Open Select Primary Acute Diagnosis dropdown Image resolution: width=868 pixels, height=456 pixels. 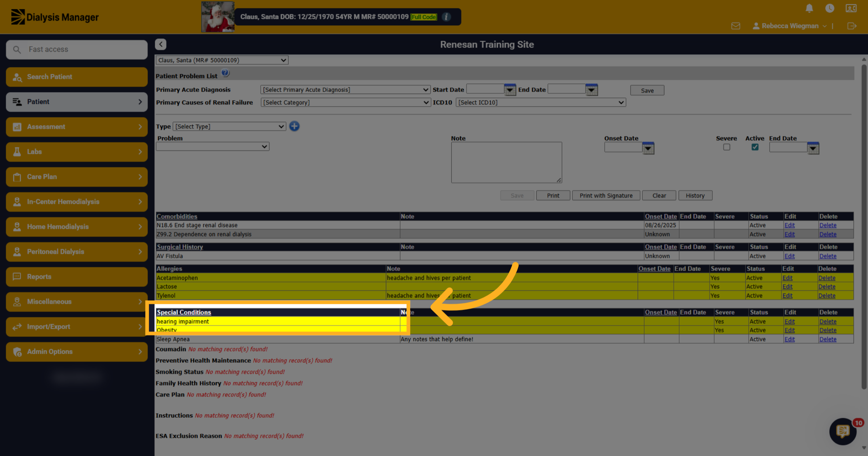(345, 90)
